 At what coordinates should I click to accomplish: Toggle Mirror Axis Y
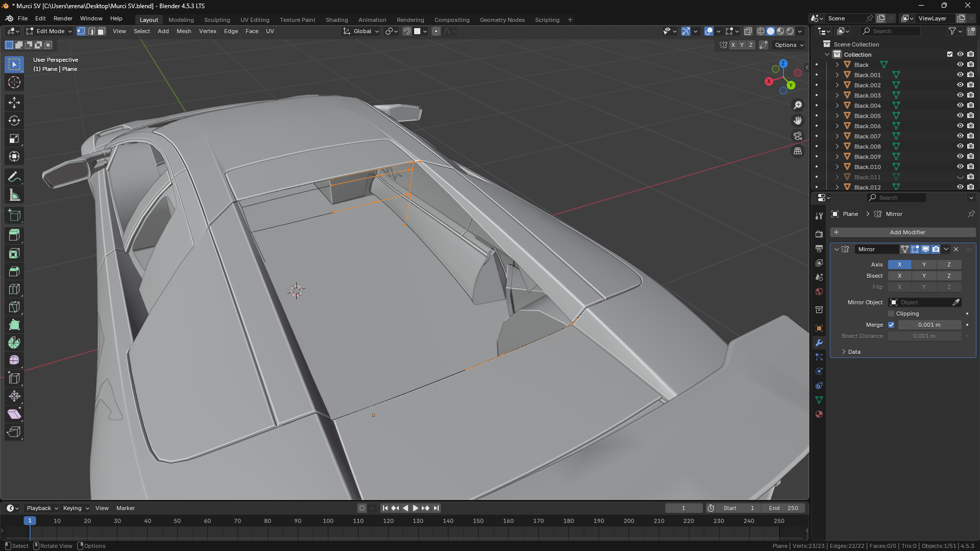point(924,265)
